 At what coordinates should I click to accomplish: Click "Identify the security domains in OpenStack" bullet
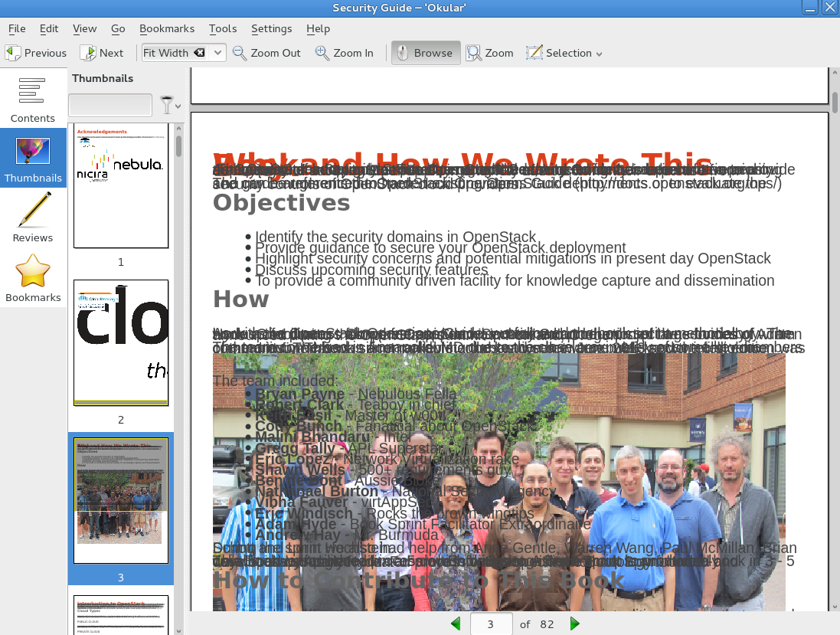coord(395,237)
